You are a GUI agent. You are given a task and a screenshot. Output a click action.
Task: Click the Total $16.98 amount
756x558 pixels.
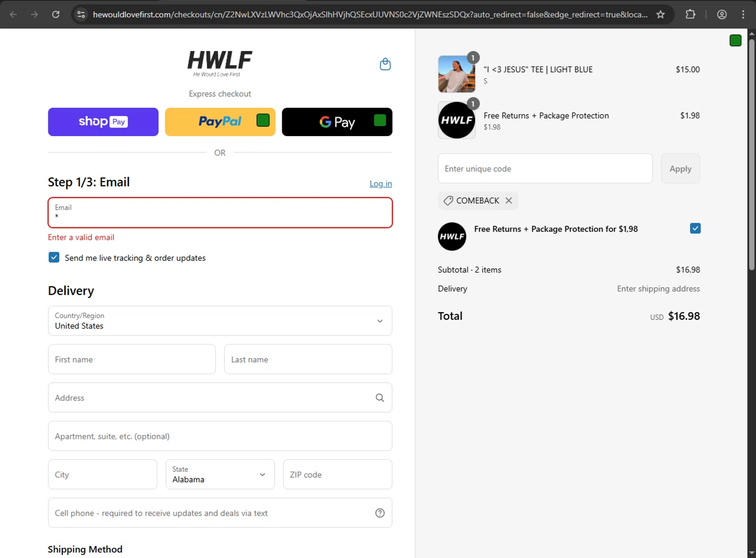[684, 316]
